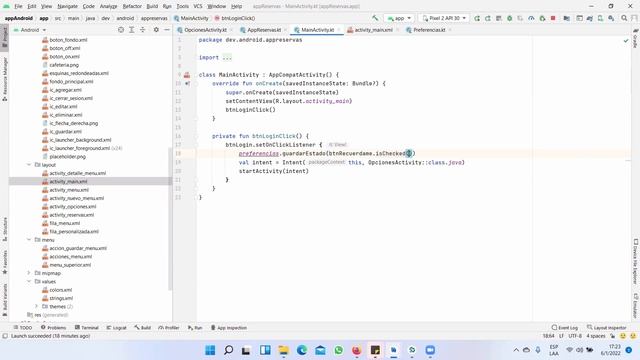Click Select Opened File target icon
The height and width of the screenshot is (360, 640).
[121, 30]
